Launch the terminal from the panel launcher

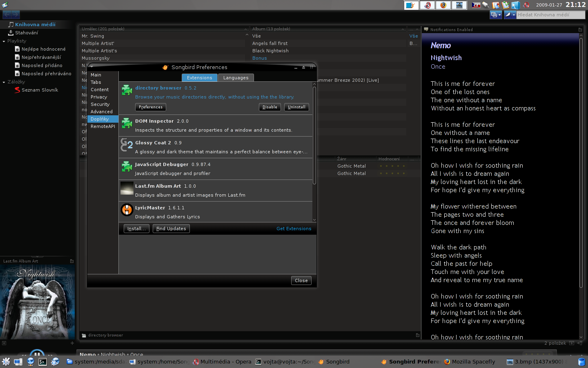tap(42, 361)
